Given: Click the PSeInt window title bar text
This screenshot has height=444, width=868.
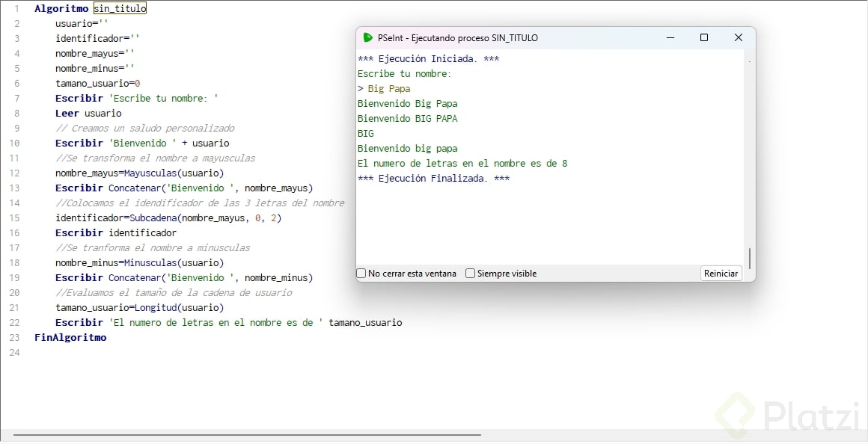Looking at the screenshot, I should click(x=457, y=37).
